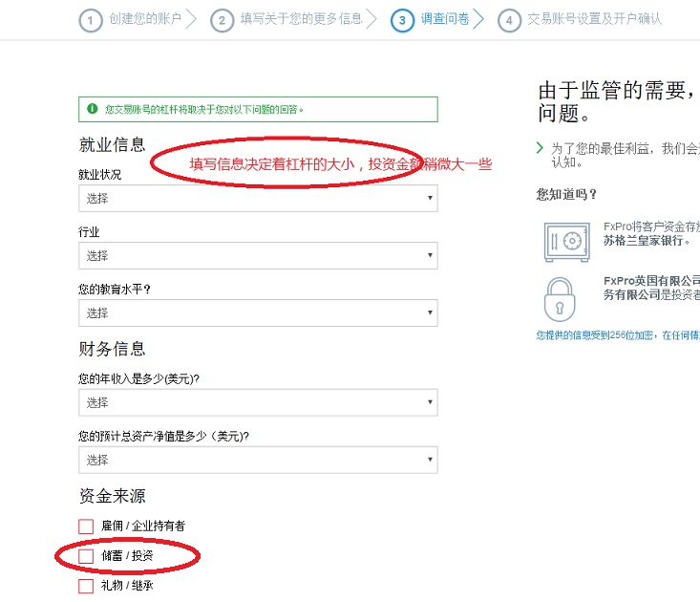Switch to 交易账号设置及开户确认 step
Viewport: 700px width, 602px height.
(594, 20)
